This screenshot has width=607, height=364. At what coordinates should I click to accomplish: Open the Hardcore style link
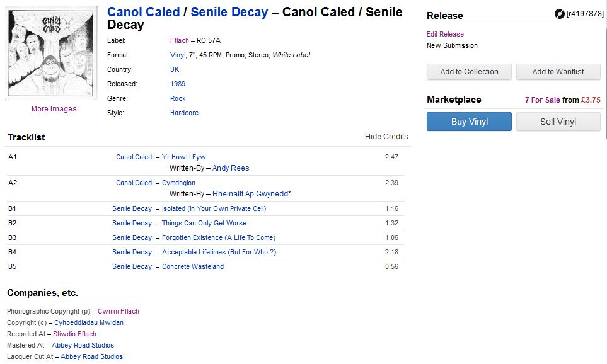(184, 113)
